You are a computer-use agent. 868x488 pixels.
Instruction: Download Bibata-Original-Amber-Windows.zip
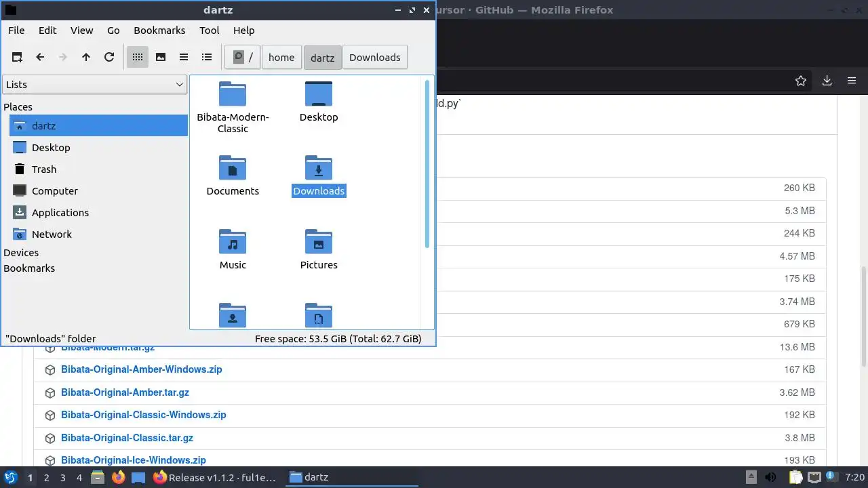click(x=141, y=369)
